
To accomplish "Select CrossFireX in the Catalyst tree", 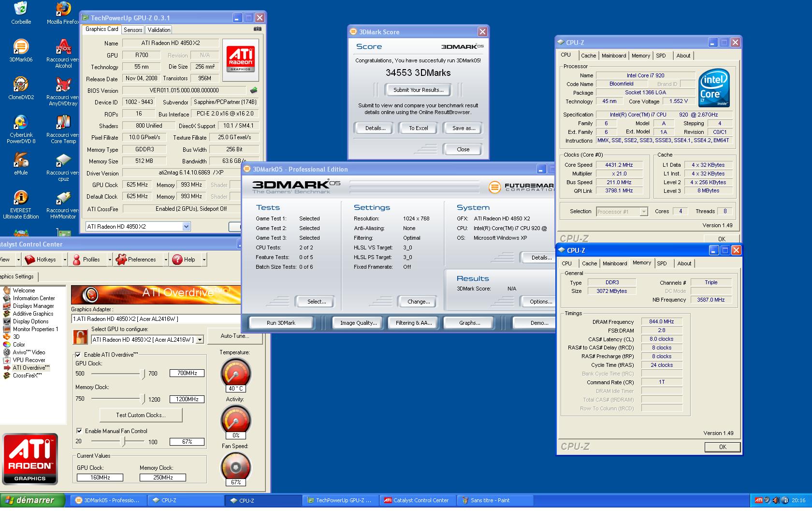I will 27,376.
